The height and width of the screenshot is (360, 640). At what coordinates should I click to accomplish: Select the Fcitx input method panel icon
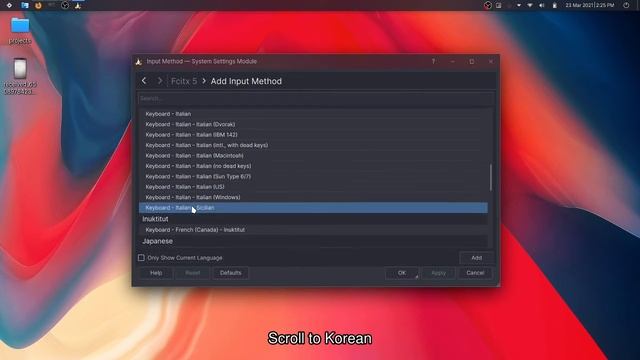point(78,5)
